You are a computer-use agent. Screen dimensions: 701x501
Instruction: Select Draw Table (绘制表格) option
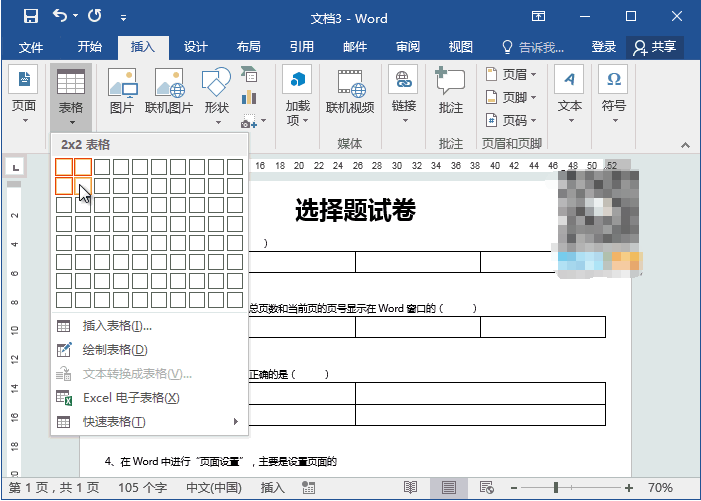point(114,350)
